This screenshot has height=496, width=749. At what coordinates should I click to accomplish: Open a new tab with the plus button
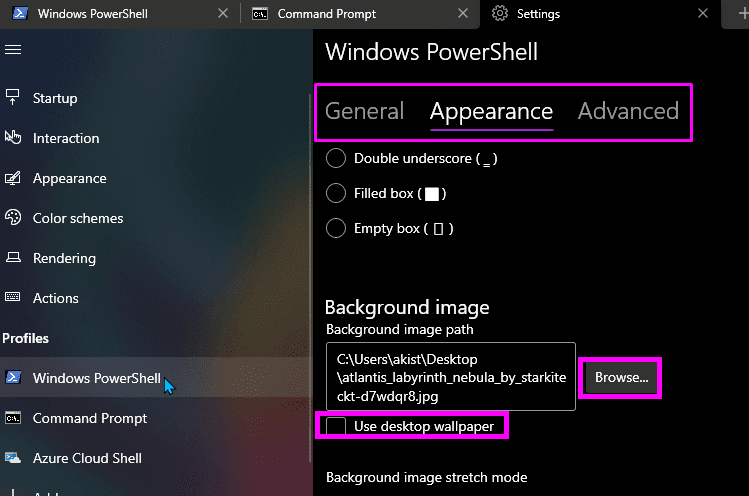tap(743, 13)
